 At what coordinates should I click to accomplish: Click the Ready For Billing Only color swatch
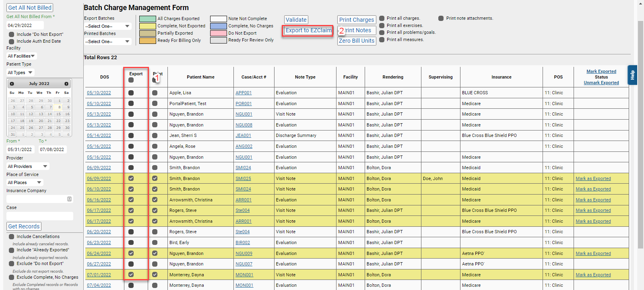pos(147,40)
